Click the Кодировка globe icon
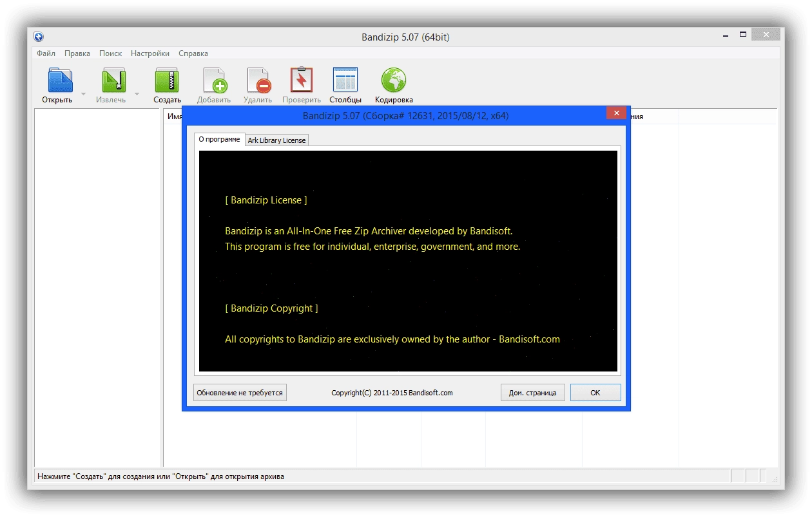Screen dimensions: 812x517 tap(394, 80)
